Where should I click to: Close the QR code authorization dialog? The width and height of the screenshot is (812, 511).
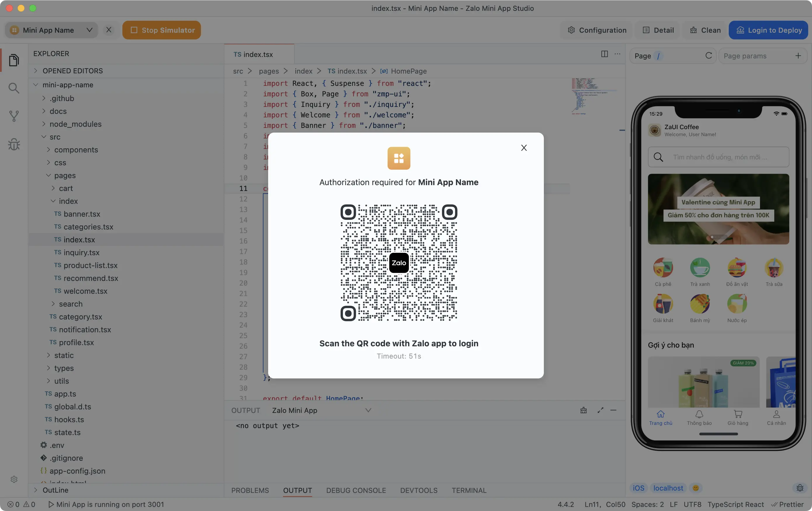(x=523, y=148)
